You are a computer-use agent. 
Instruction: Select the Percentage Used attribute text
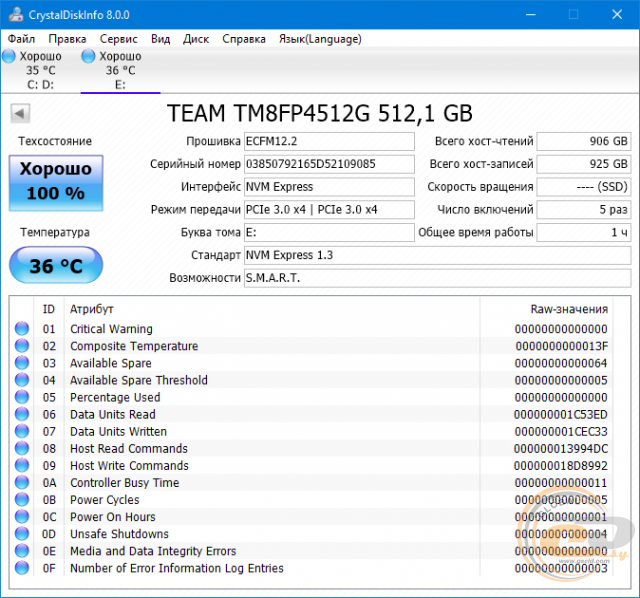115,398
